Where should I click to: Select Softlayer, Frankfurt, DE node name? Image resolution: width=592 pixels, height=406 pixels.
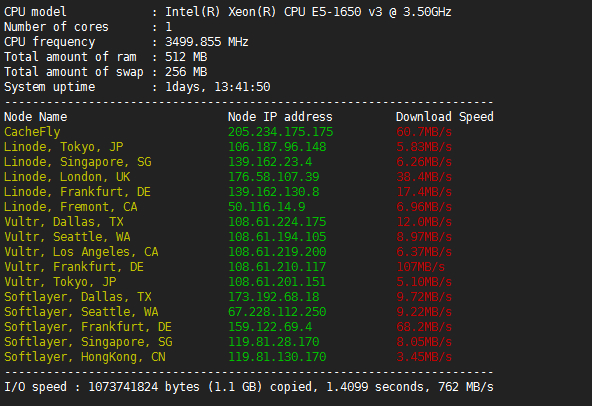(x=88, y=327)
